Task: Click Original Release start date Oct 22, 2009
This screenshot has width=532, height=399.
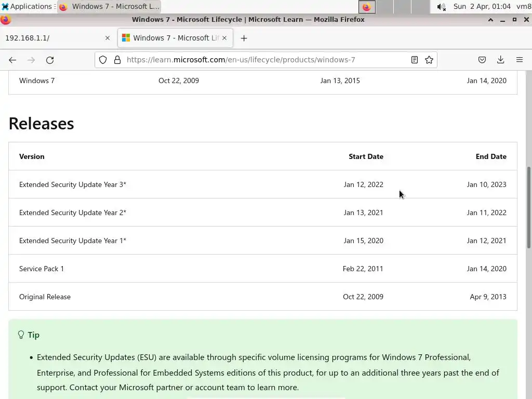Action: point(363,297)
